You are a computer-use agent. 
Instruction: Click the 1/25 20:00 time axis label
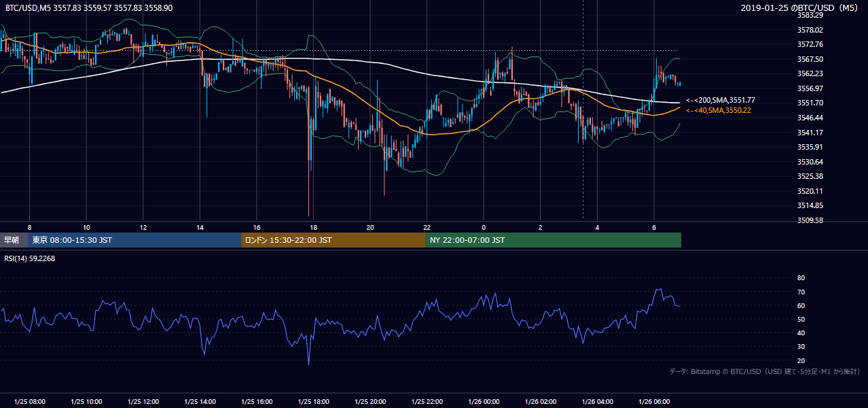point(370,402)
